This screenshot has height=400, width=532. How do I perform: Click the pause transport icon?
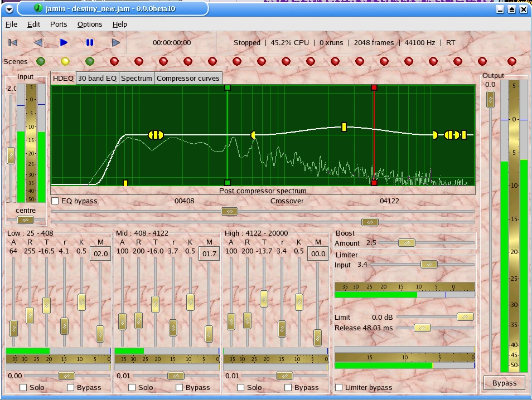coord(89,42)
